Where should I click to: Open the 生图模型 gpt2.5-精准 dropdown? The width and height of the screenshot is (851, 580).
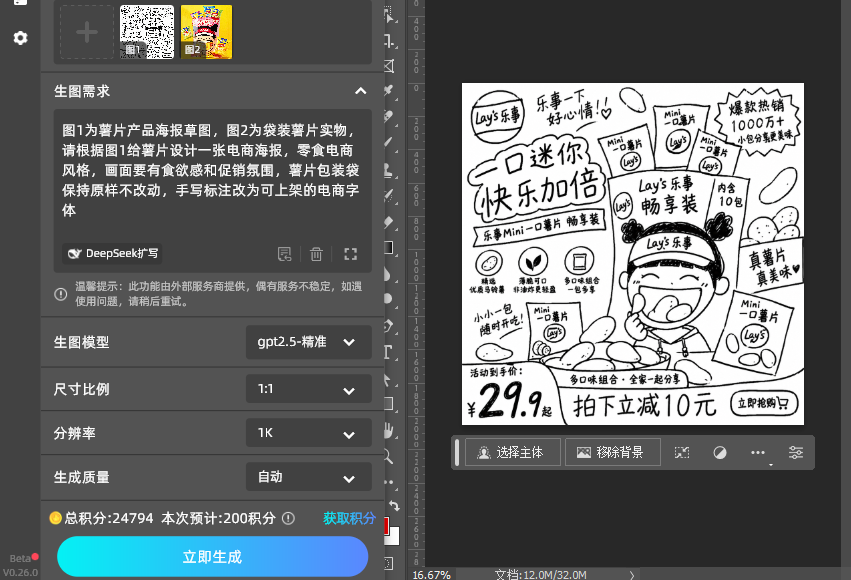tap(308, 342)
